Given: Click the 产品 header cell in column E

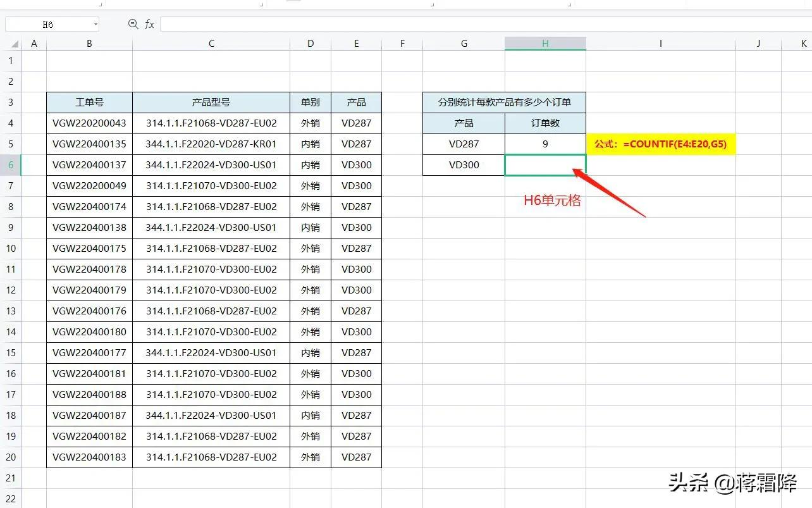Looking at the screenshot, I should click(357, 102).
